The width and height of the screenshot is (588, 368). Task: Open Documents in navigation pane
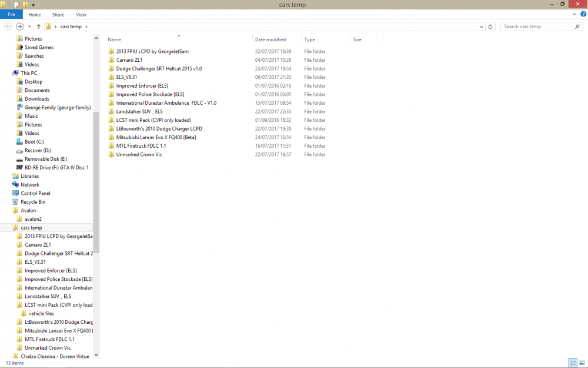click(37, 91)
